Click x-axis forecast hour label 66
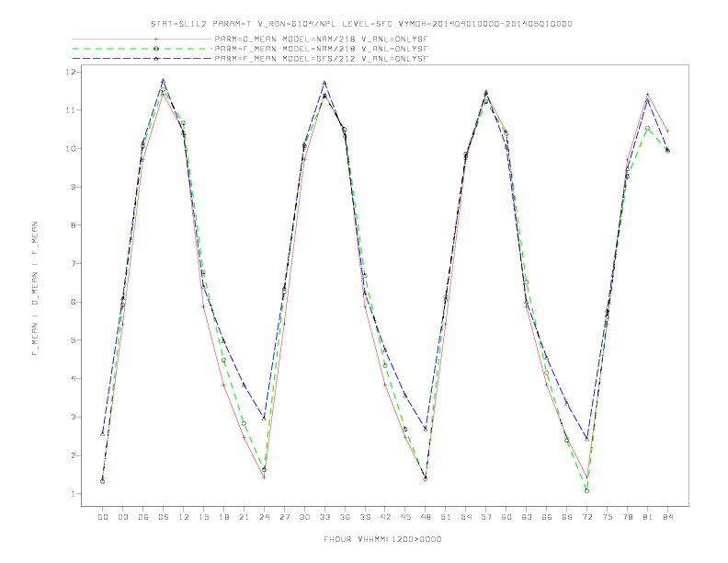728x563 pixels. click(547, 517)
